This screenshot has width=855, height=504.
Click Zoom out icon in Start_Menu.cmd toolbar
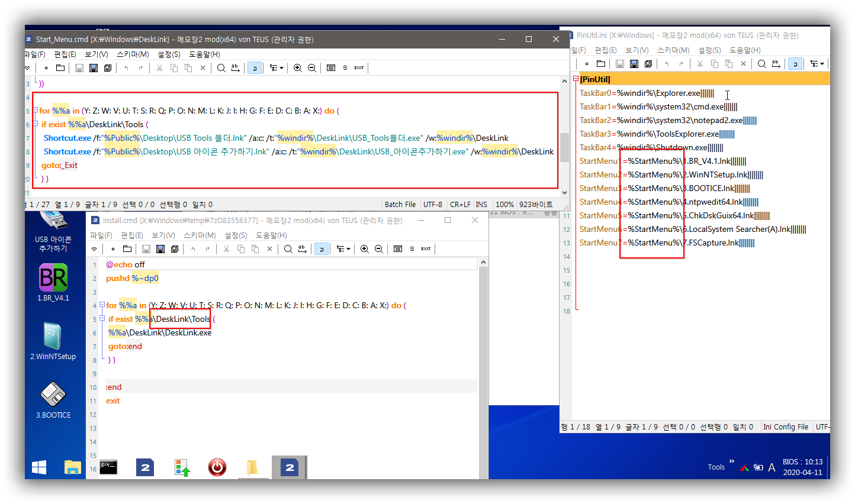pyautogui.click(x=312, y=68)
